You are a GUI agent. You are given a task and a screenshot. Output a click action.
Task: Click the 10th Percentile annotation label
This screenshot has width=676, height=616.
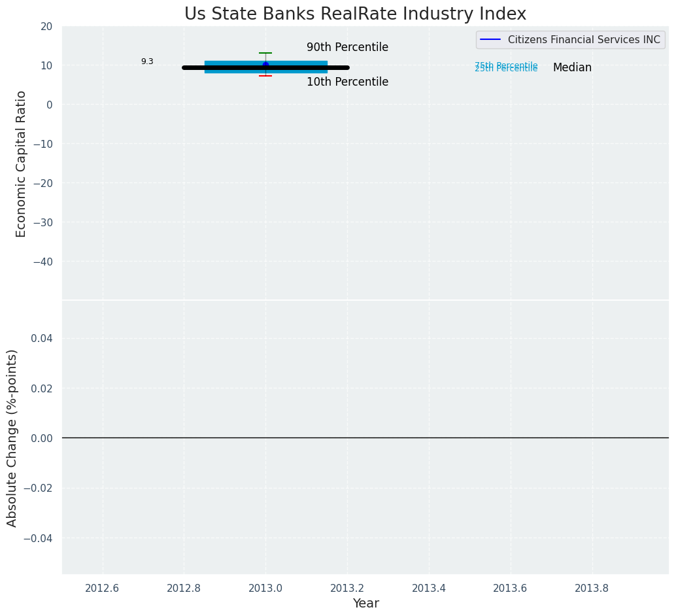tap(347, 82)
